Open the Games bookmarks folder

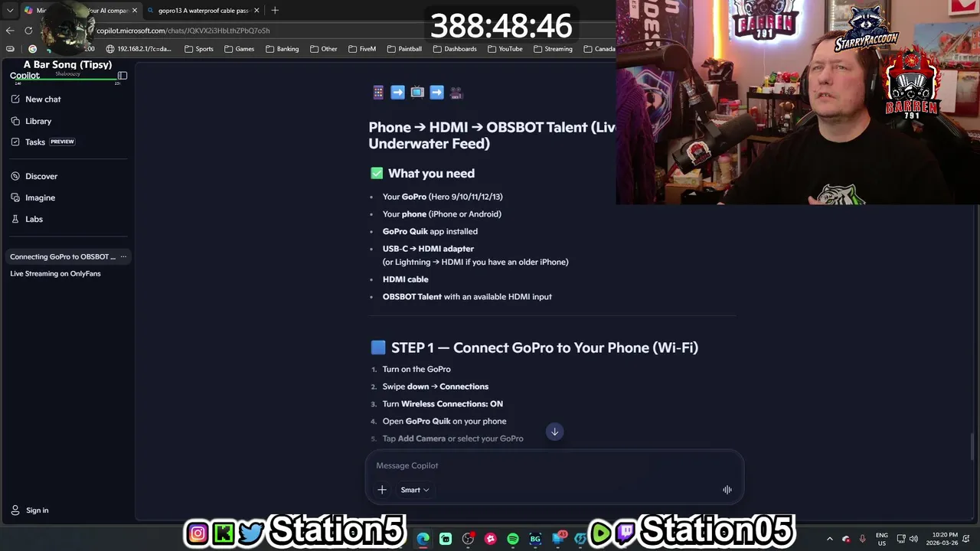click(x=239, y=49)
